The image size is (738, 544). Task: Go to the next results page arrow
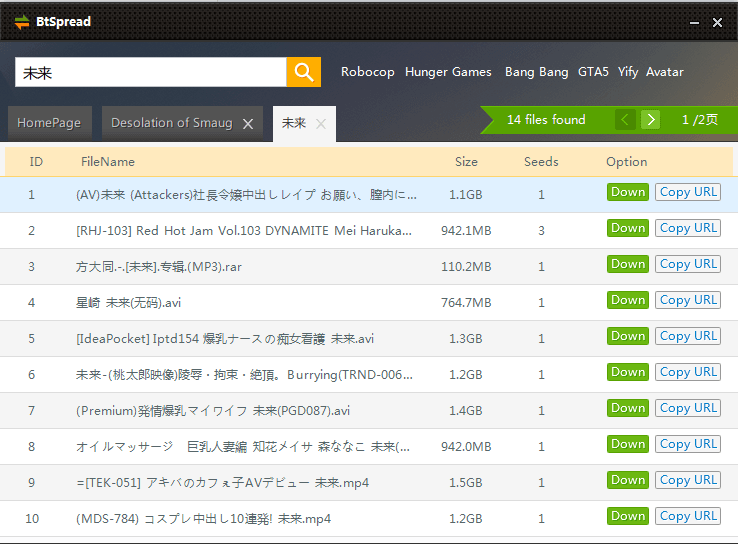[651, 120]
